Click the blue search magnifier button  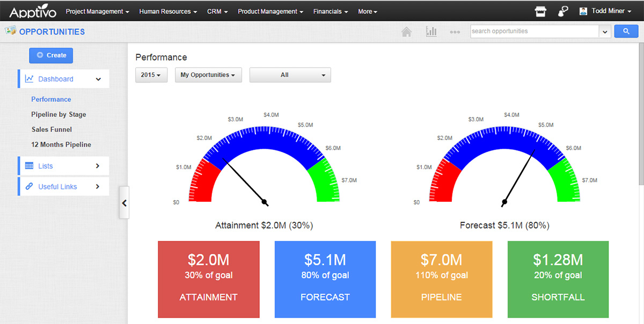coord(626,31)
